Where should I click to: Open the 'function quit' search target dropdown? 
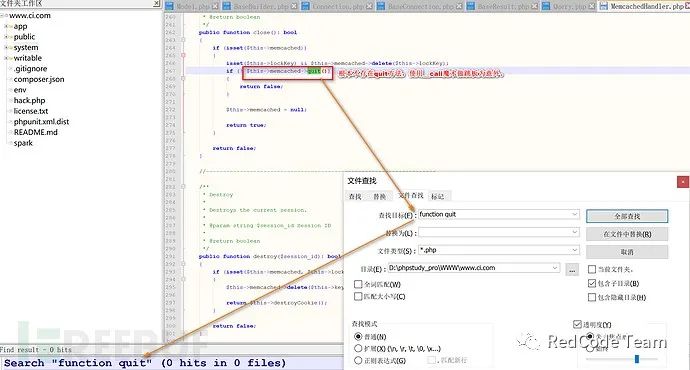click(575, 214)
